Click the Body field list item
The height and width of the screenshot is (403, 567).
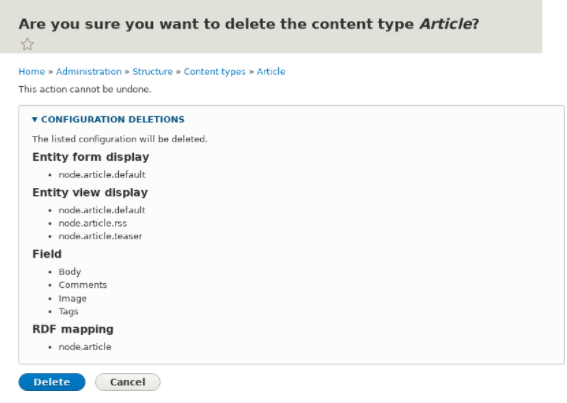(70, 272)
